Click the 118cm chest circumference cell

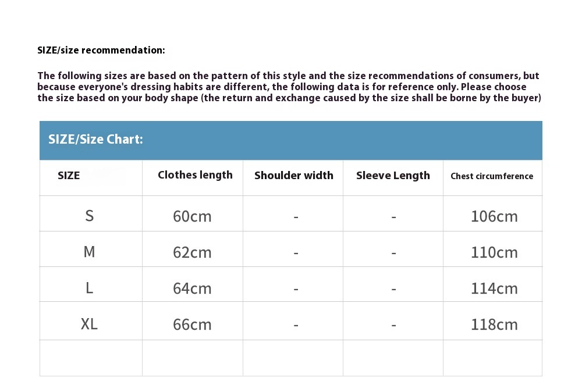click(494, 325)
